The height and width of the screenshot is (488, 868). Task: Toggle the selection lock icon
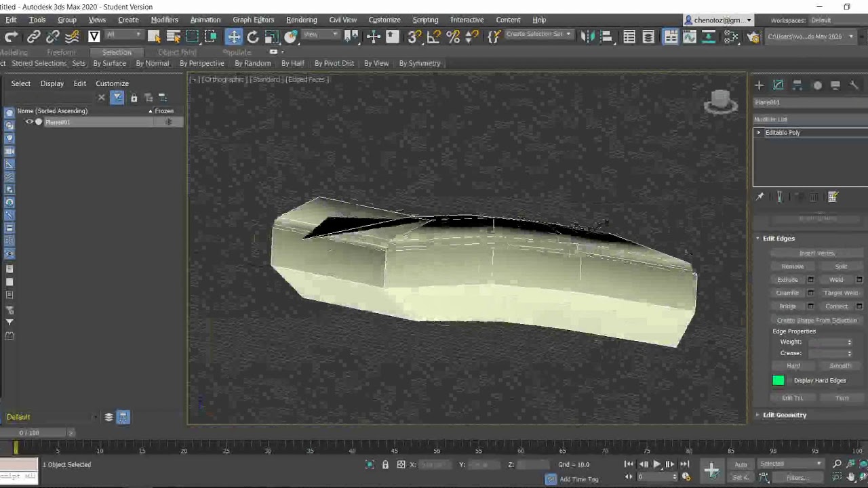click(x=385, y=464)
